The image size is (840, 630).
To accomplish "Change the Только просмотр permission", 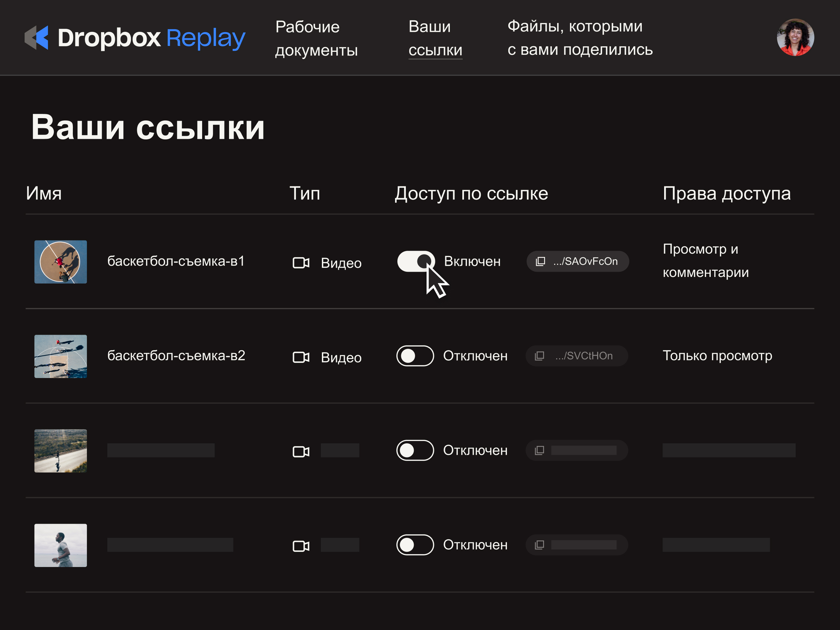I will click(717, 356).
